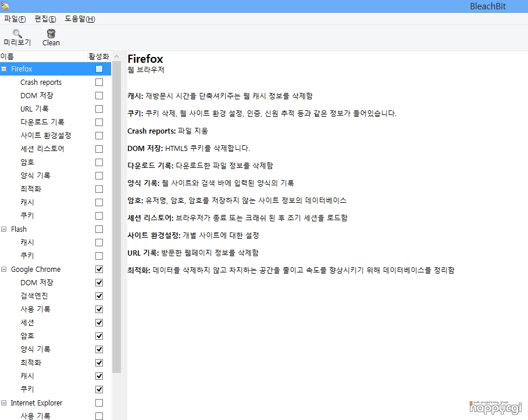The image size is (528, 420).
Task: Collapse the Google Chrome tree group
Action: click(4, 270)
